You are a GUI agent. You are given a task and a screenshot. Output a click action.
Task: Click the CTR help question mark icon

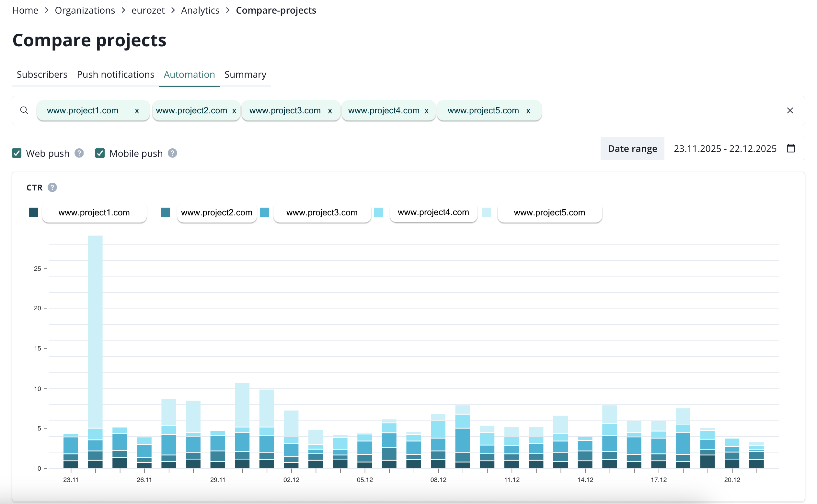click(x=52, y=188)
